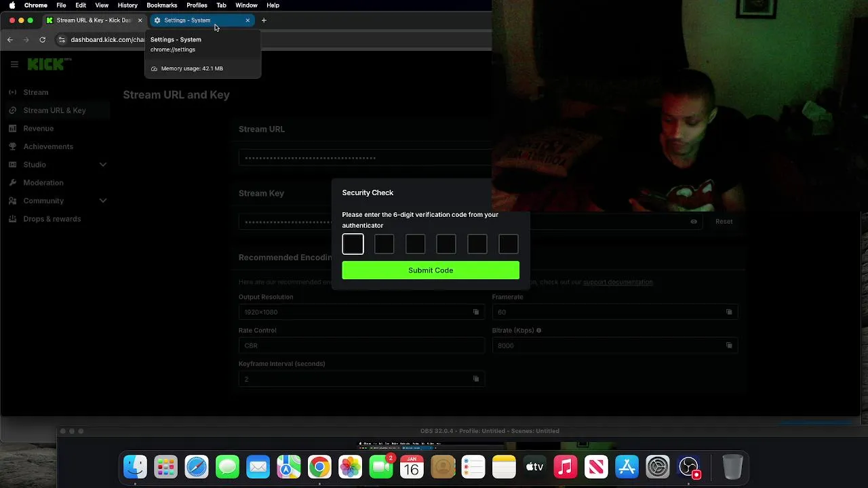868x488 pixels.
Task: Open the History menu
Action: point(127,5)
